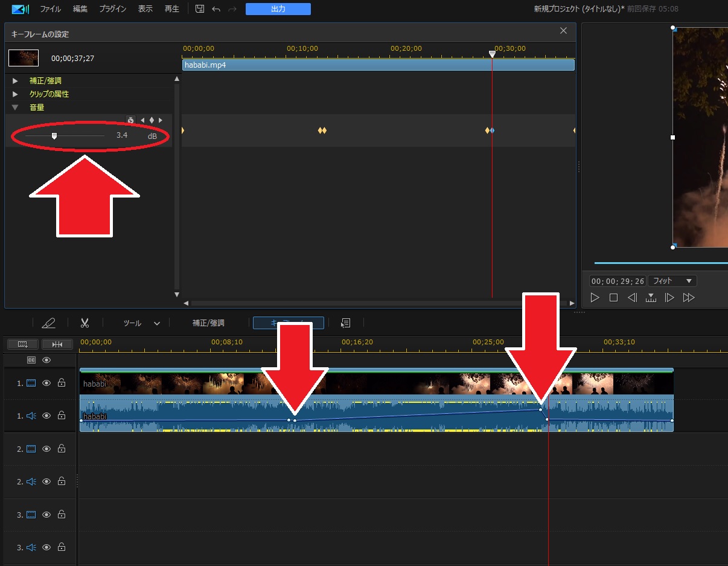Expand the クリップの属性 section
The height and width of the screenshot is (566, 728).
(15, 94)
